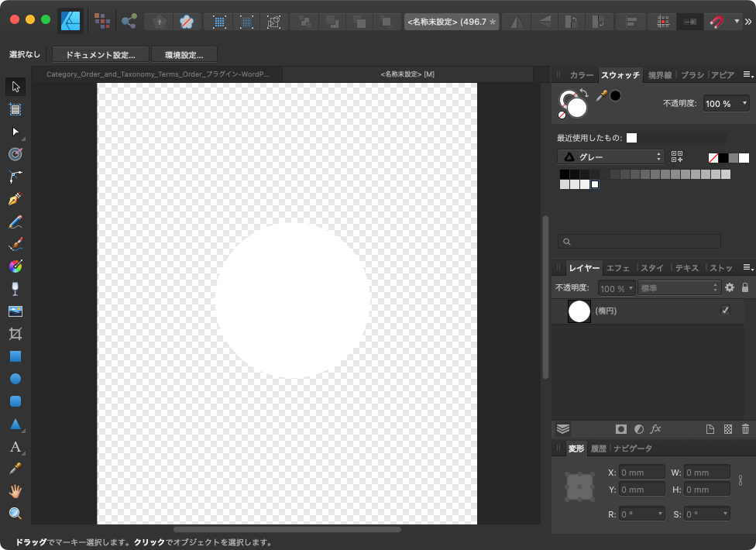This screenshot has height=550, width=756.
Task: Open the R rotation angle dropdown
Action: 660,514
